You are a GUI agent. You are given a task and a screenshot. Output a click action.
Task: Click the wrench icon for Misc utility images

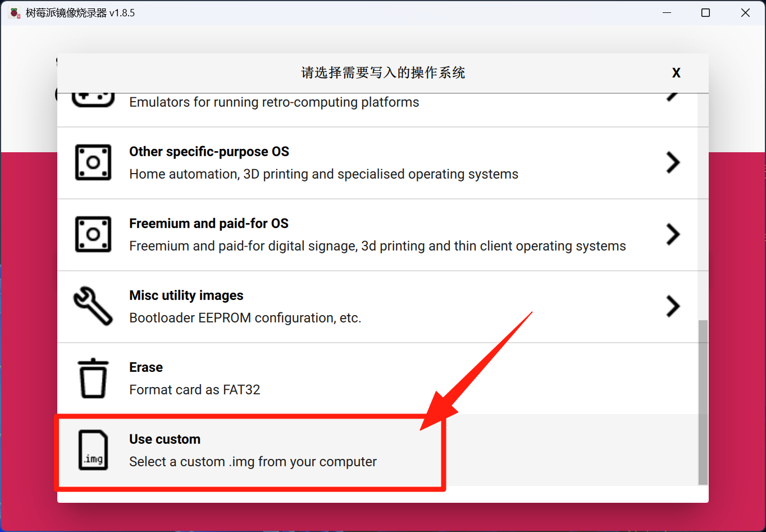(x=93, y=306)
